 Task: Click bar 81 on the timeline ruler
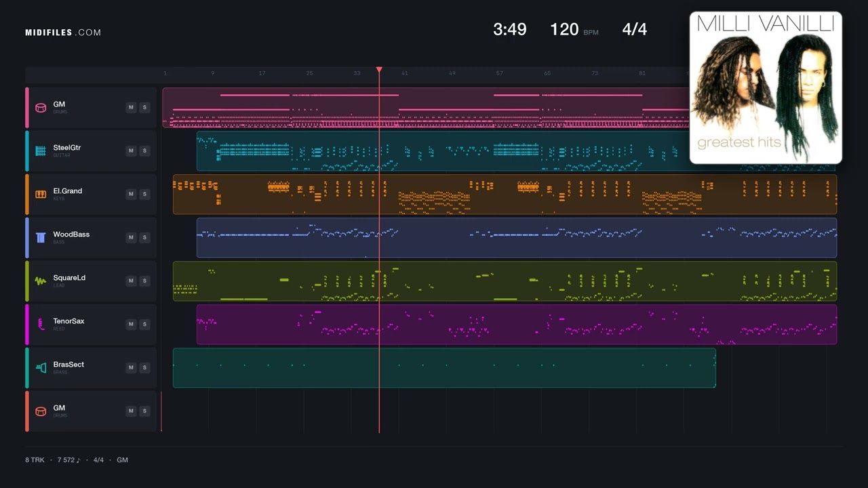tap(642, 73)
